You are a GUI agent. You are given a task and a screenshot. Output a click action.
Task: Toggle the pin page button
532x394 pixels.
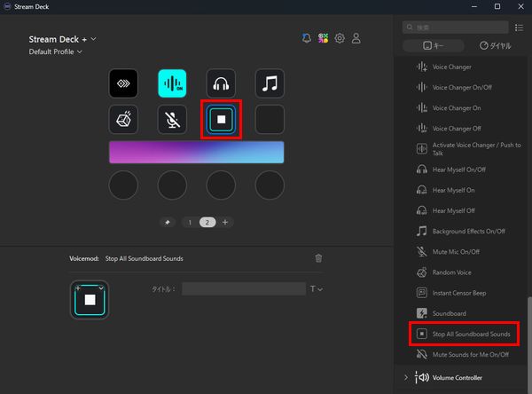tap(168, 223)
